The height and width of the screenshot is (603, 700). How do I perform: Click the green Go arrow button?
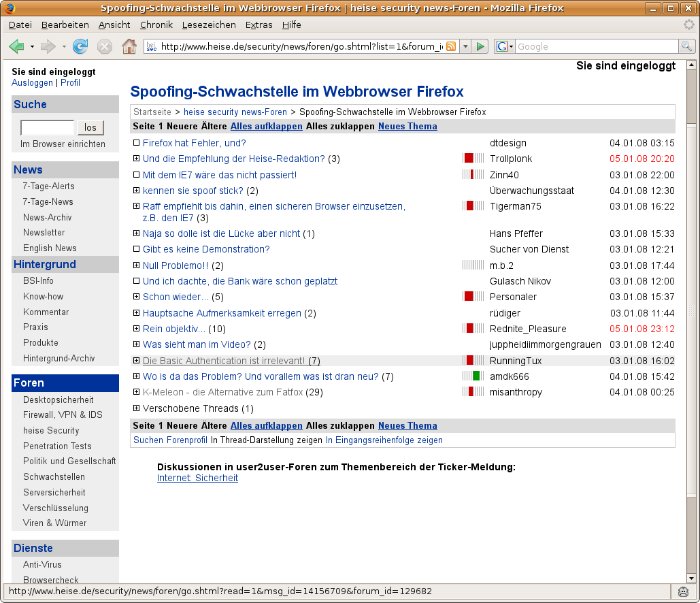click(x=480, y=46)
